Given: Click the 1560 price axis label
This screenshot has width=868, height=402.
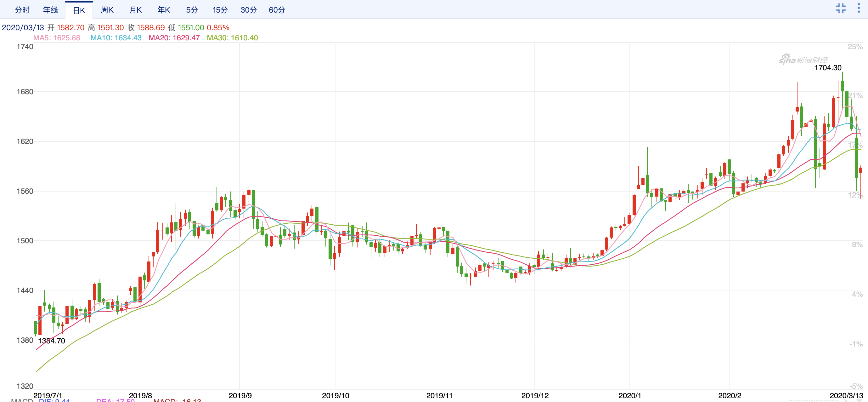Looking at the screenshot, I should pyautogui.click(x=25, y=191).
